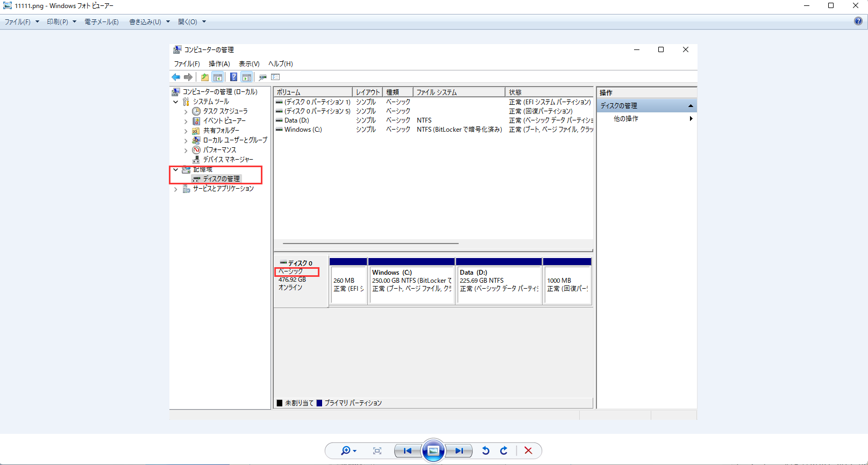
Task: Click the disk connect toolbar icon
Action: tap(262, 77)
